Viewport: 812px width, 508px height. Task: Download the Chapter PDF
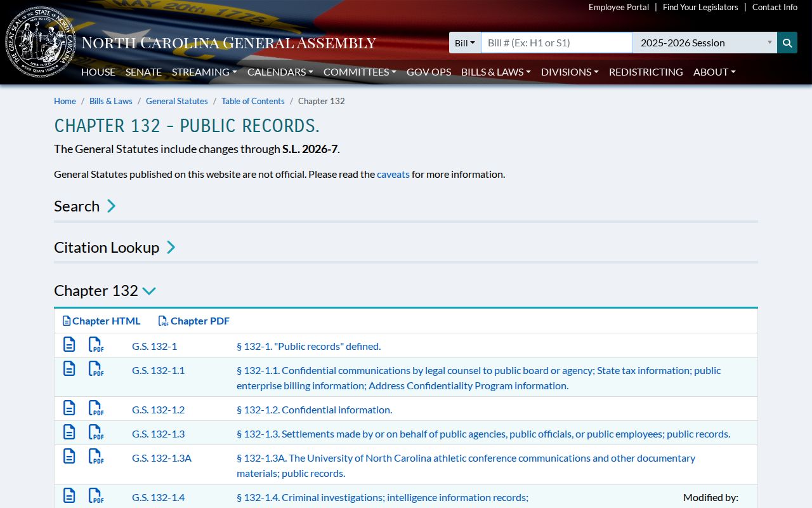tap(194, 321)
